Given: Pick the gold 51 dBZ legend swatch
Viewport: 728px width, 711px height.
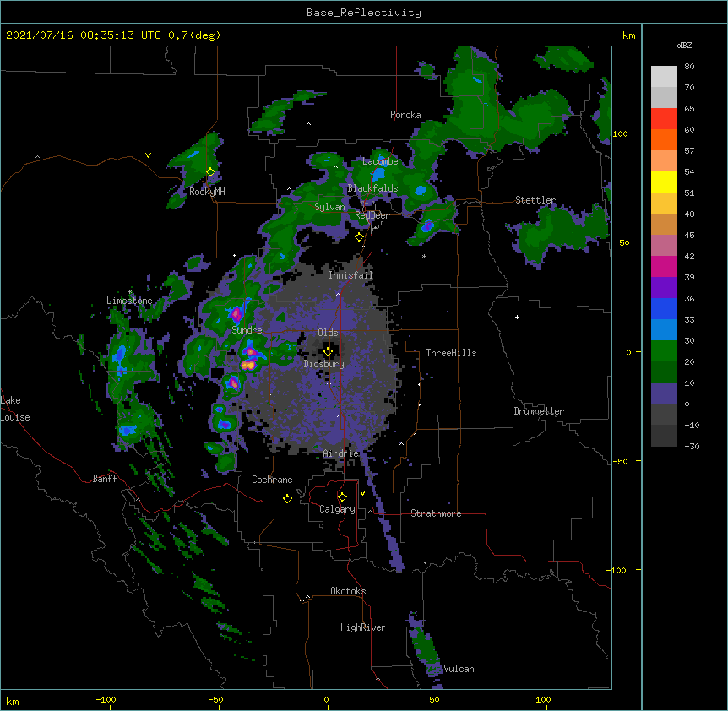Looking at the screenshot, I should click(x=664, y=204).
